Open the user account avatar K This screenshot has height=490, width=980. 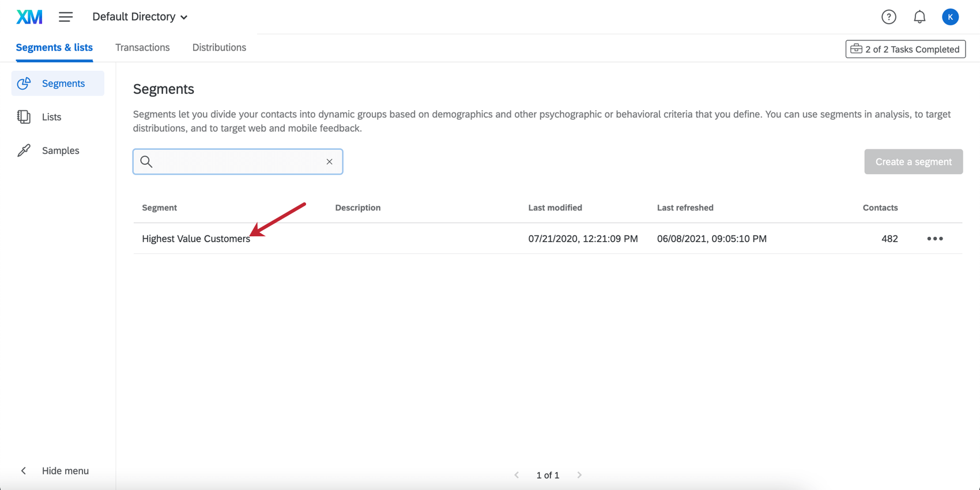(x=950, y=17)
